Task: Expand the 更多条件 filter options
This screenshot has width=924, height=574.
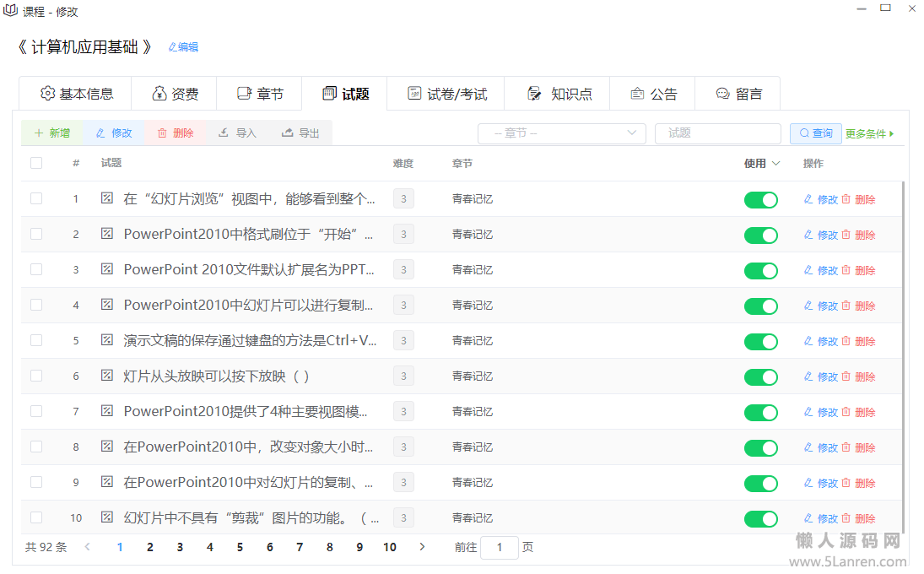Action: (x=869, y=133)
